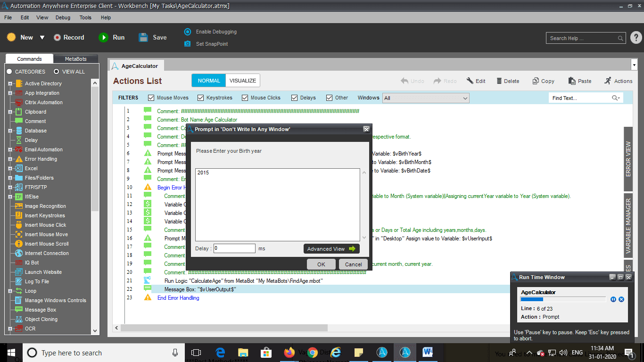Open Set SnapPoint camera icon
Screen dimensions: 644x362
[188, 44]
